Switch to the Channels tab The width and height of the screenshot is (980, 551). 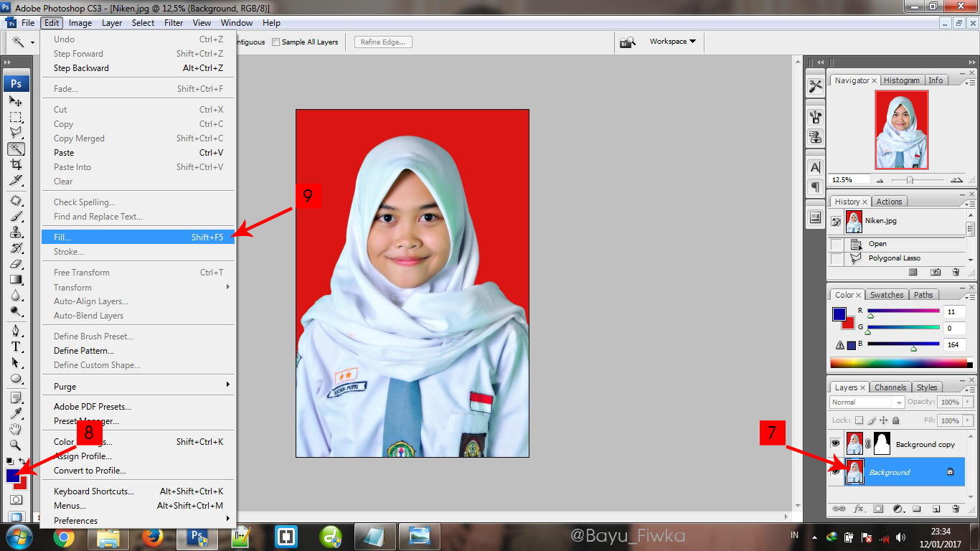coord(890,387)
